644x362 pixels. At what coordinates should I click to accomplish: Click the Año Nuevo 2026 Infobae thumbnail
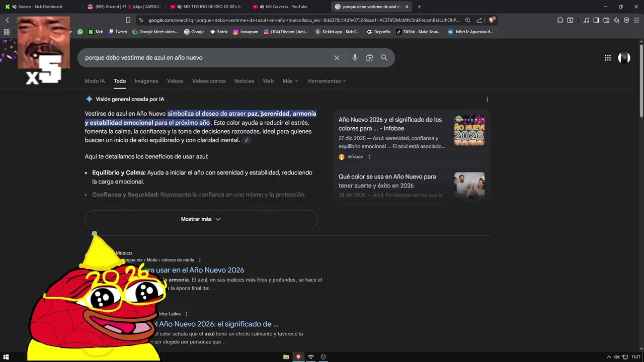469,130
